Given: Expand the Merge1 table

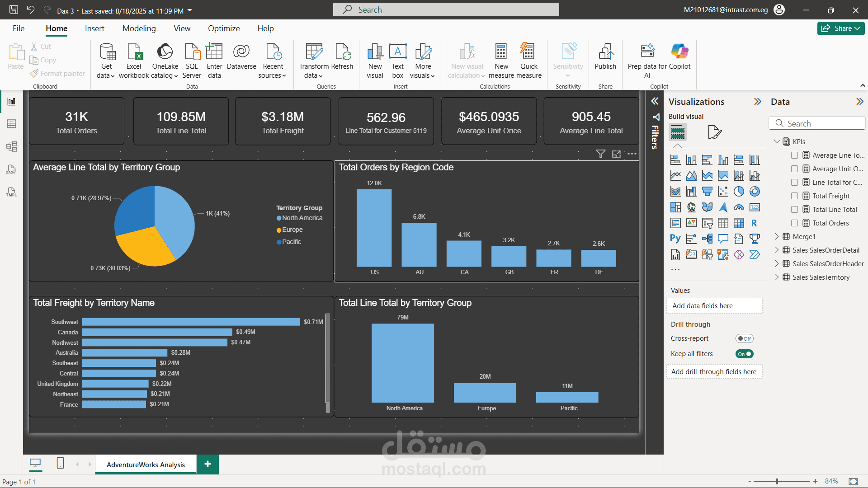Looking at the screenshot, I should pos(777,236).
